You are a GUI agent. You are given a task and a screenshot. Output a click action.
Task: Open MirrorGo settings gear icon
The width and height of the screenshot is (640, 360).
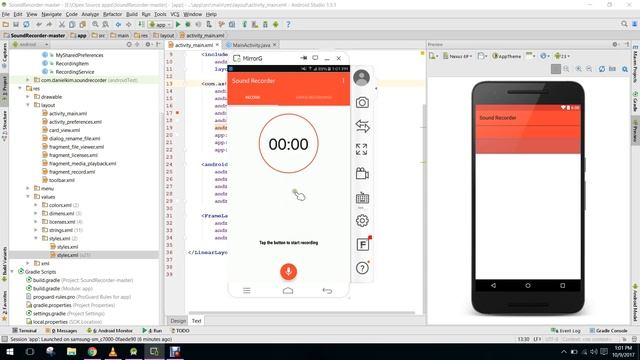tap(362, 221)
